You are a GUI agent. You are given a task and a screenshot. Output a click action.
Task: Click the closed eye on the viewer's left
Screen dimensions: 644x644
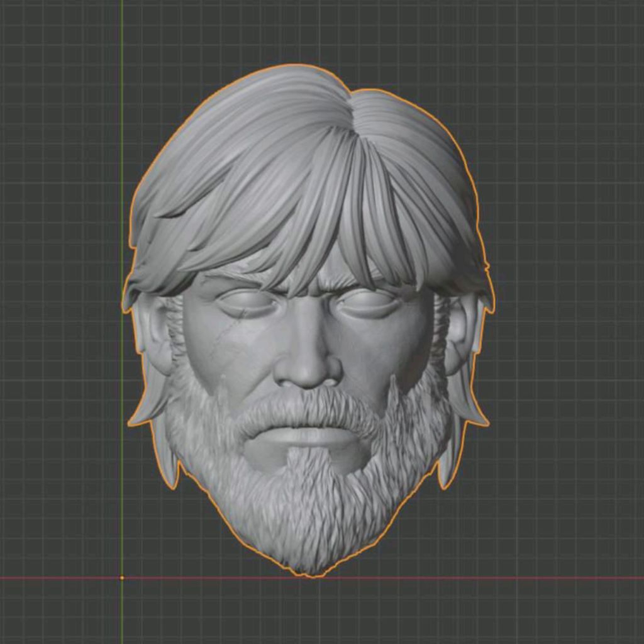(247, 304)
